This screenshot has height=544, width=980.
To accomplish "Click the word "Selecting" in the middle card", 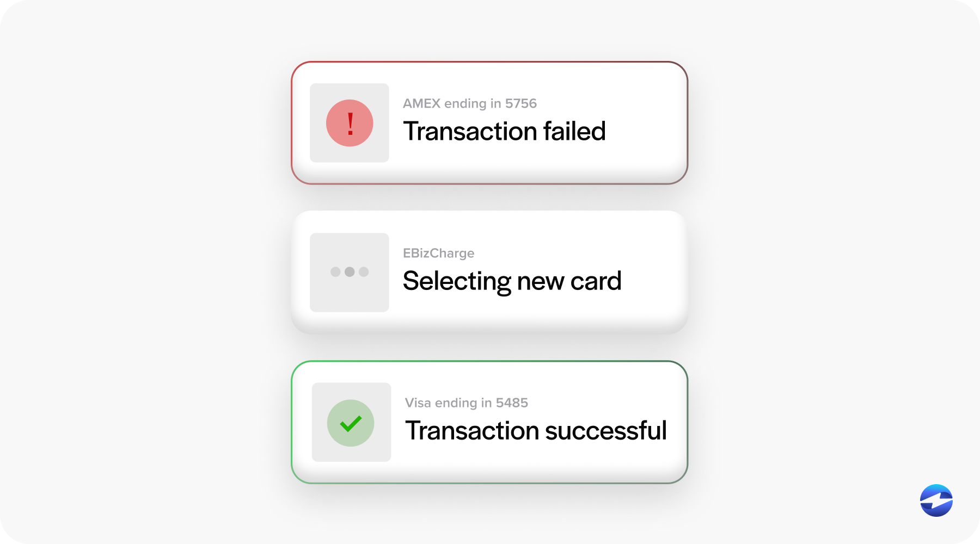I will click(457, 281).
